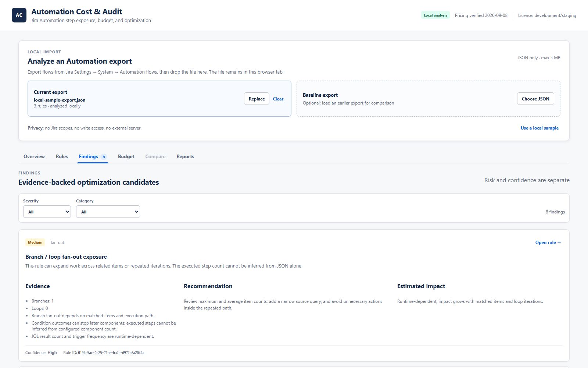
Task: Click the Branches: 1 evidence item
Action: (x=43, y=301)
